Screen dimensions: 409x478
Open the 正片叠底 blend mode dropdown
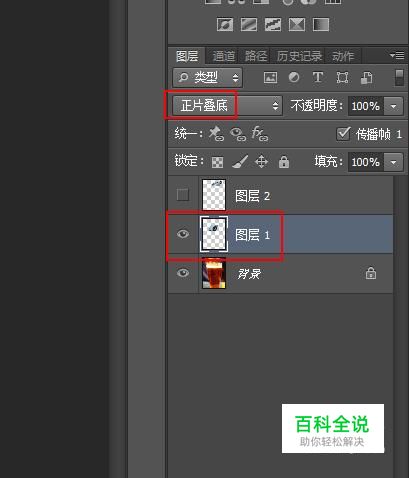click(x=227, y=106)
